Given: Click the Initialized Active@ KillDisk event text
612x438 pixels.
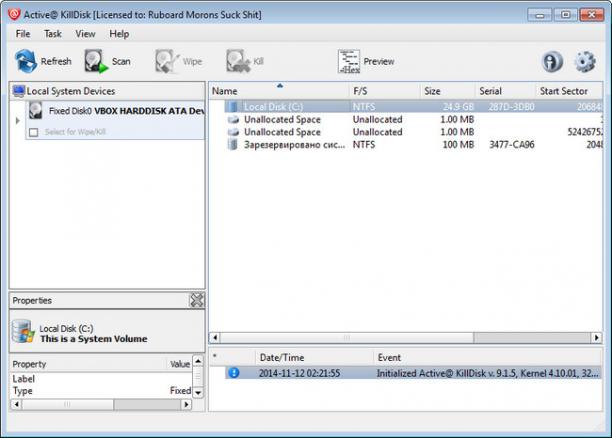Looking at the screenshot, I should coord(487,373).
